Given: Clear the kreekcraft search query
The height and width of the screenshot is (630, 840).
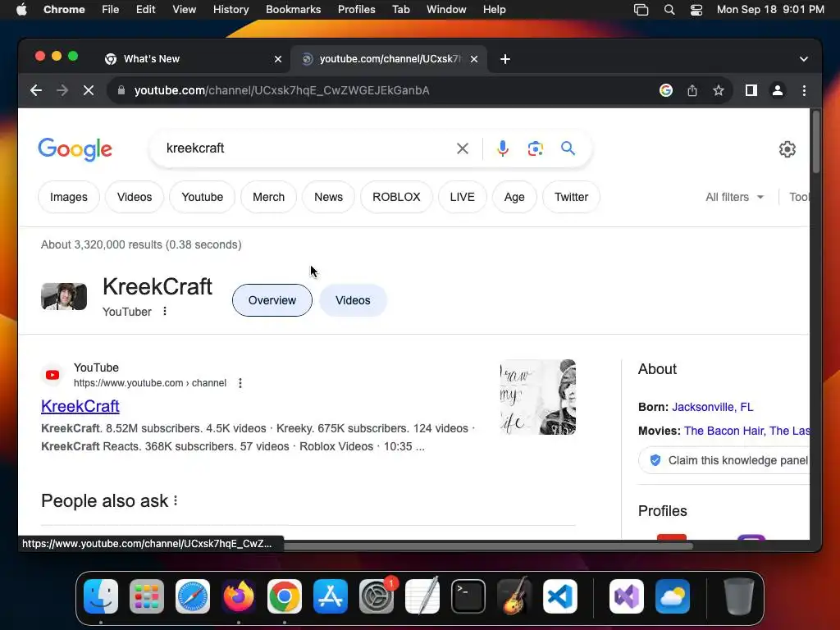Looking at the screenshot, I should tap(463, 148).
